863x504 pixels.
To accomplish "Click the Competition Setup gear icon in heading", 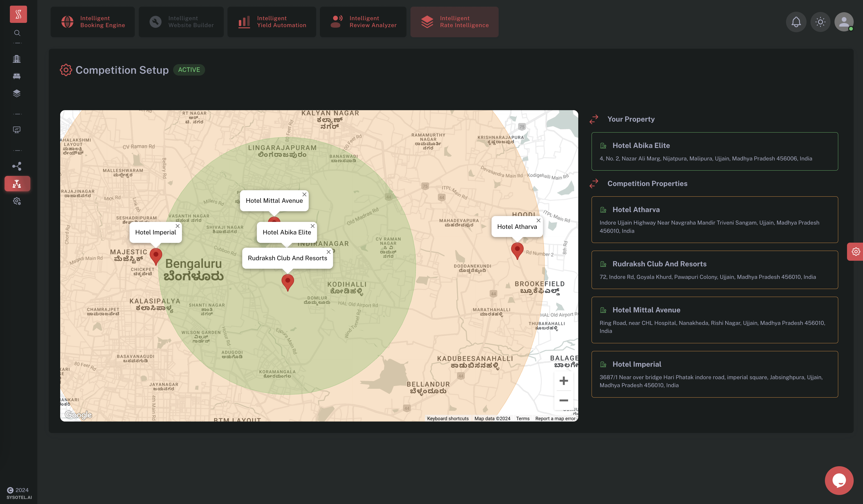I will [66, 70].
